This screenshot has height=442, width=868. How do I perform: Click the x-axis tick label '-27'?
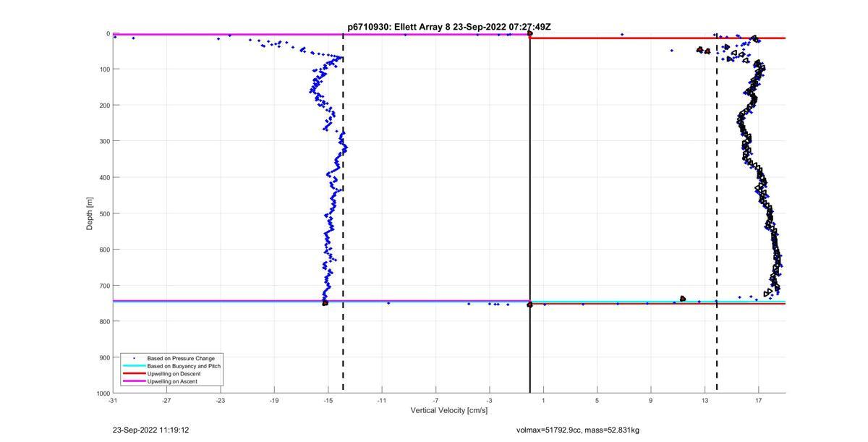[x=166, y=400]
